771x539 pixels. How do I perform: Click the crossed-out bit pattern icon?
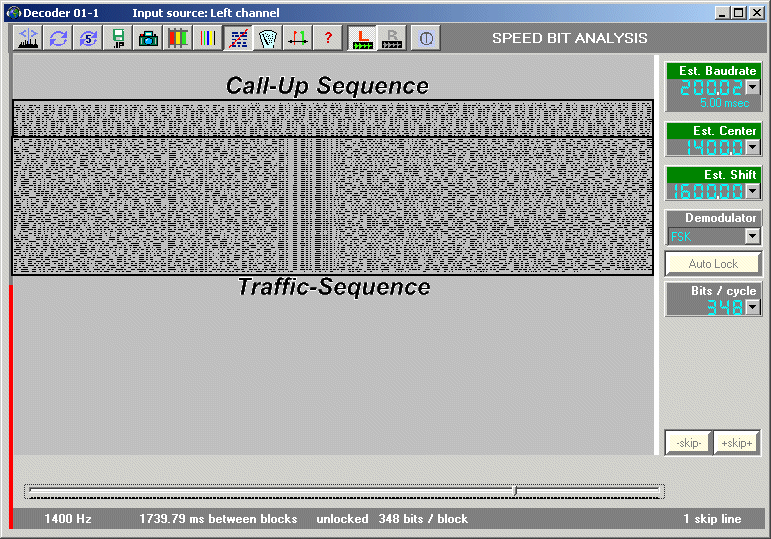(x=238, y=38)
